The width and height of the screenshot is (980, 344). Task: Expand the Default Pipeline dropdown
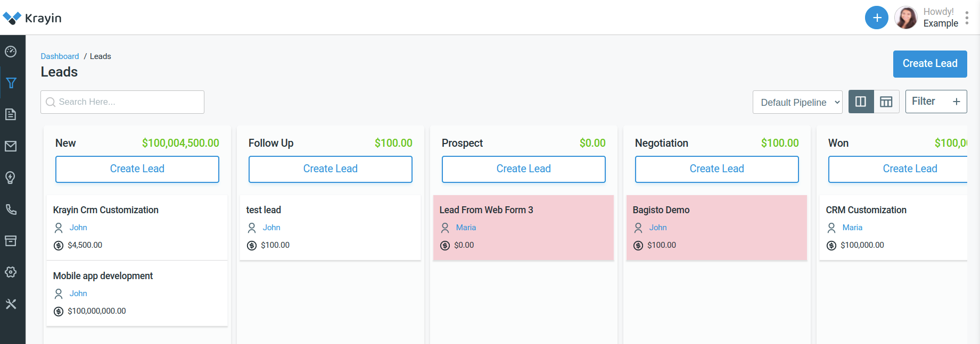[797, 102]
